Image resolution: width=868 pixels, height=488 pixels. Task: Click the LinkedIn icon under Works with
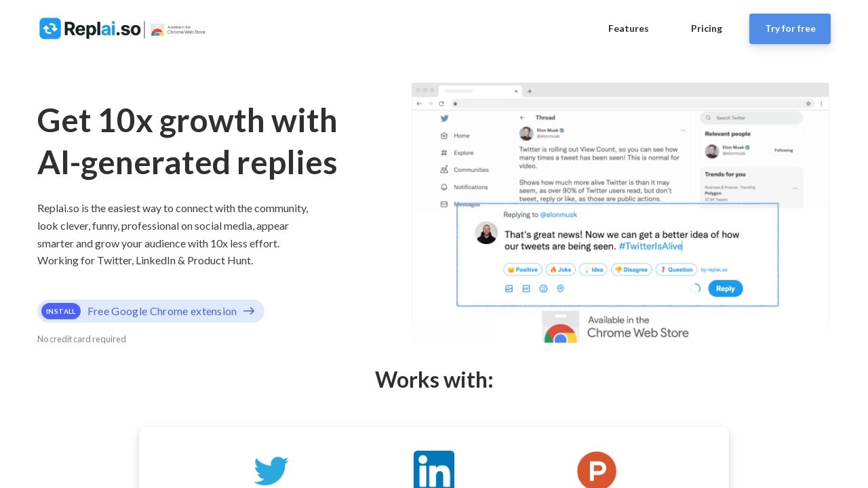tap(434, 470)
